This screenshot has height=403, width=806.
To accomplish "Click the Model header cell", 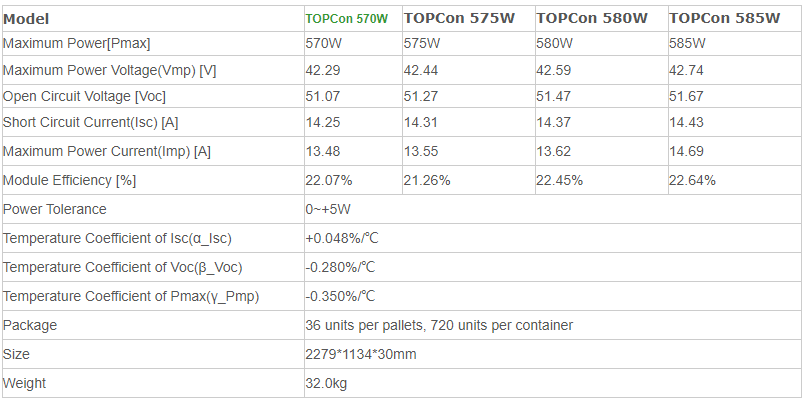I will (26, 19).
